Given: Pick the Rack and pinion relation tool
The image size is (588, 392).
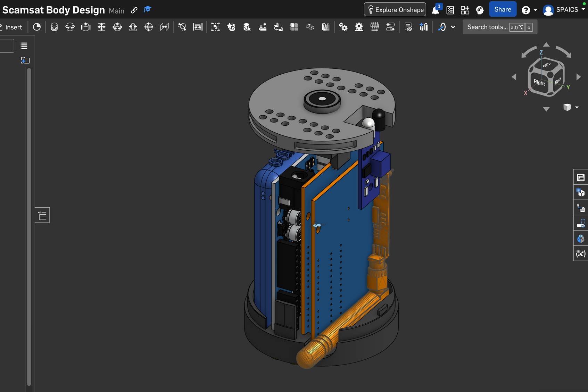Looking at the screenshot, I should pos(359,27).
